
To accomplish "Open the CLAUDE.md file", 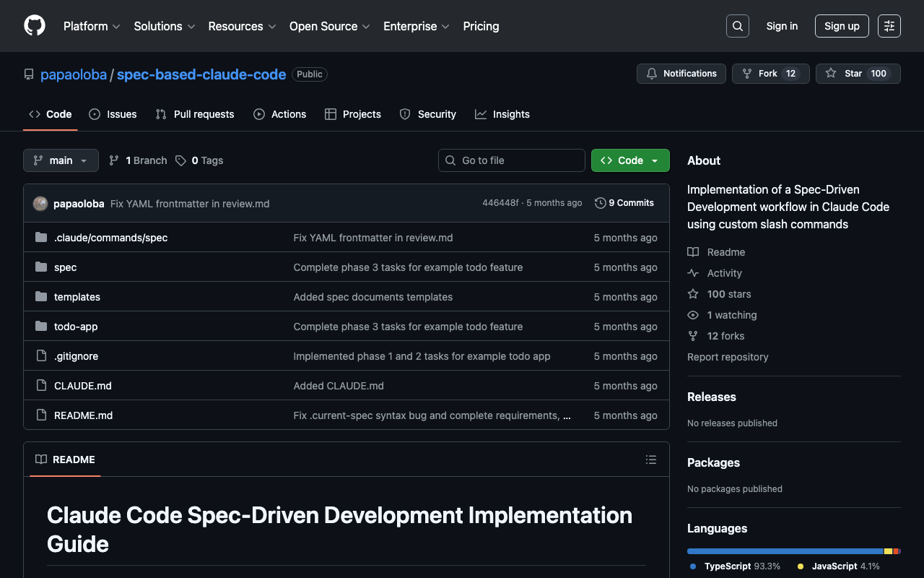I will pyautogui.click(x=83, y=386).
